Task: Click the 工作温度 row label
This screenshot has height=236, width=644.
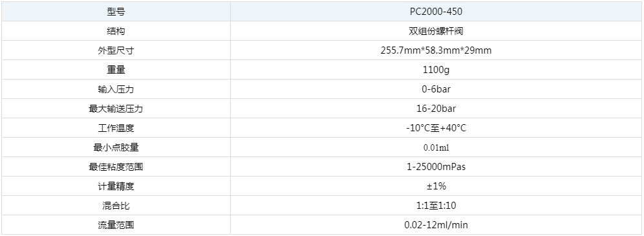Action: pyautogui.click(x=116, y=128)
